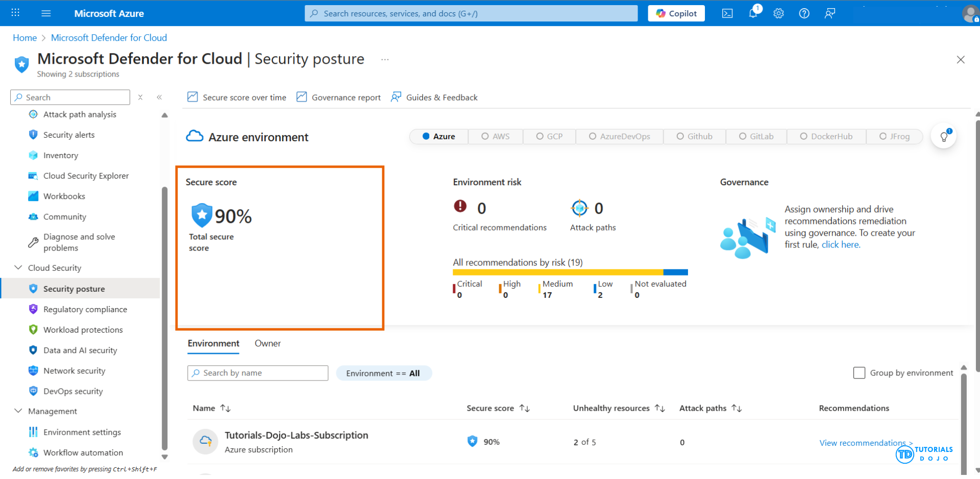Click the Search by name field
The height and width of the screenshot is (479, 980).
[258, 373]
